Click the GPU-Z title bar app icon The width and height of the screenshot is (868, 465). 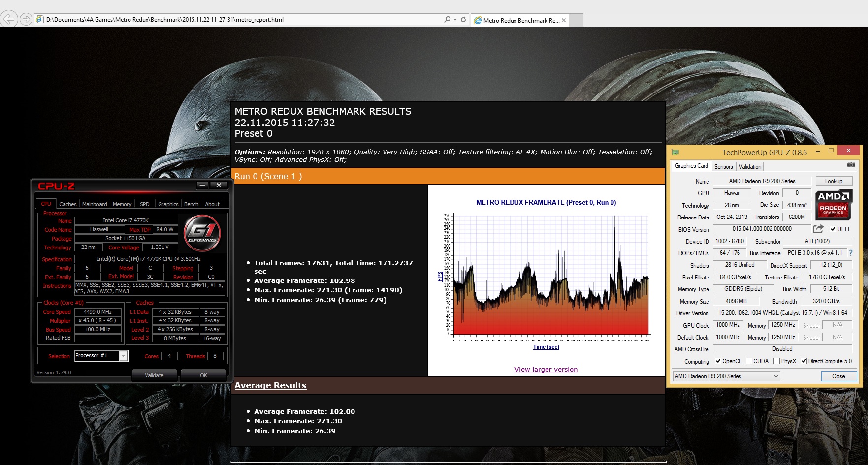point(675,153)
